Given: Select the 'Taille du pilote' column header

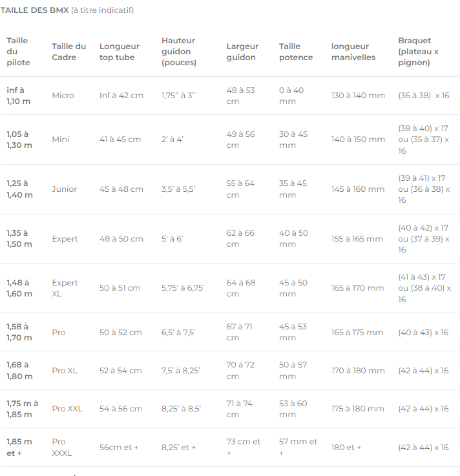Looking at the screenshot, I should 18,52.
